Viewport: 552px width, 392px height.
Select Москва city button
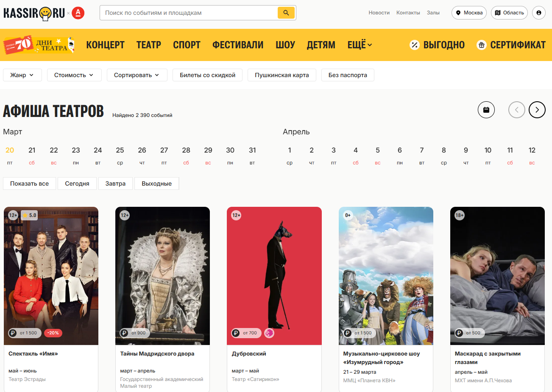pyautogui.click(x=469, y=13)
